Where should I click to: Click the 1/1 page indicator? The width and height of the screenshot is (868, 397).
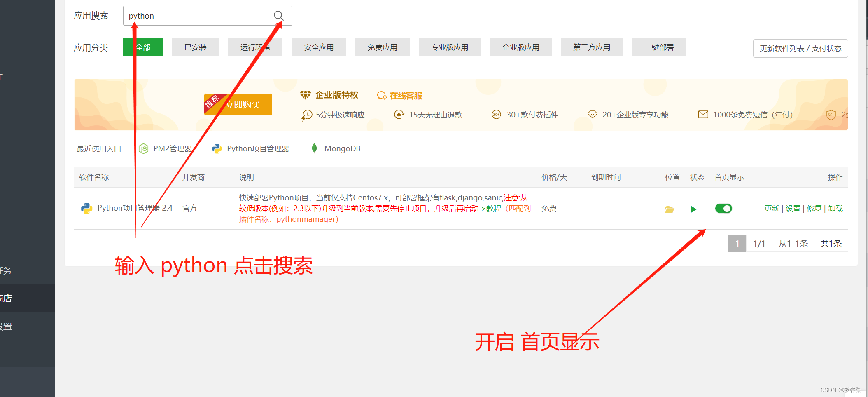pyautogui.click(x=759, y=243)
